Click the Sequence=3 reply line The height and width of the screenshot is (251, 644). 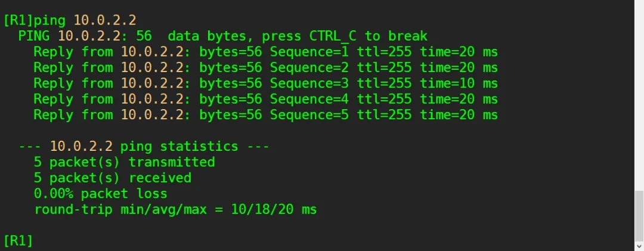coord(265,83)
